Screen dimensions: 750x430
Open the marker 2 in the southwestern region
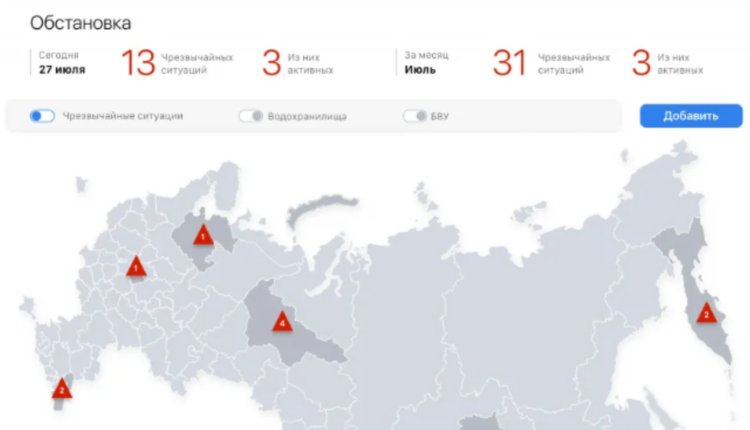coord(62,389)
